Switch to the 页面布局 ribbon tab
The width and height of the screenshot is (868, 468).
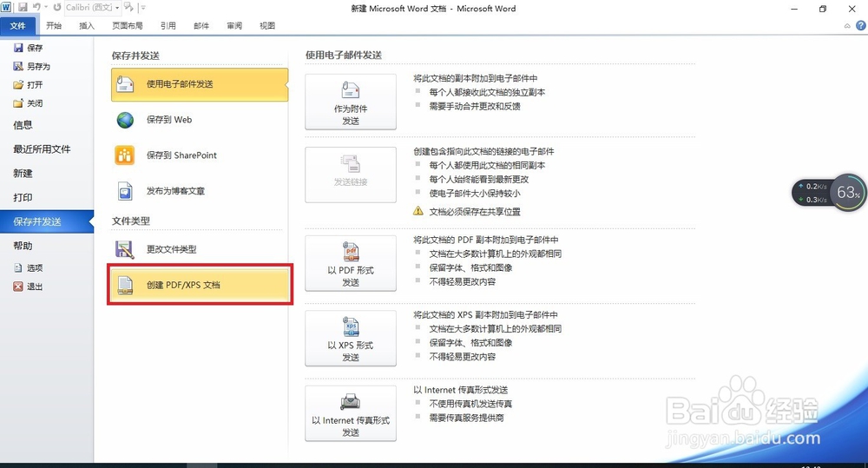click(128, 25)
